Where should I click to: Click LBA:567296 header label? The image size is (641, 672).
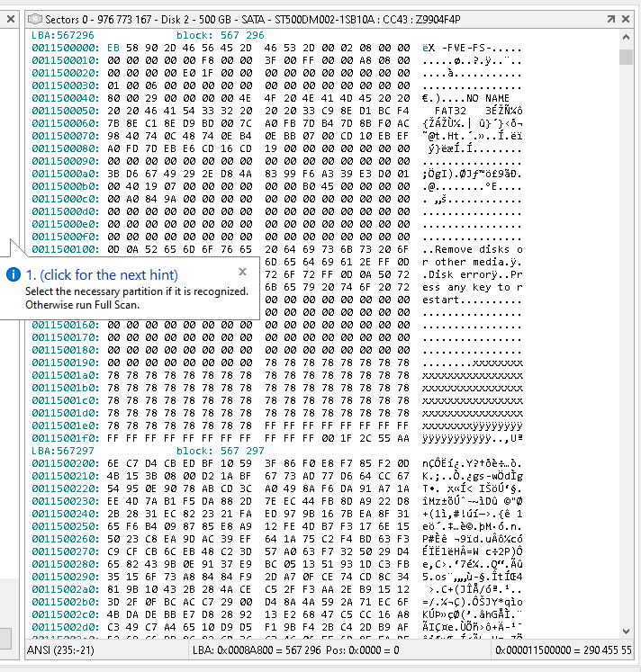point(63,35)
